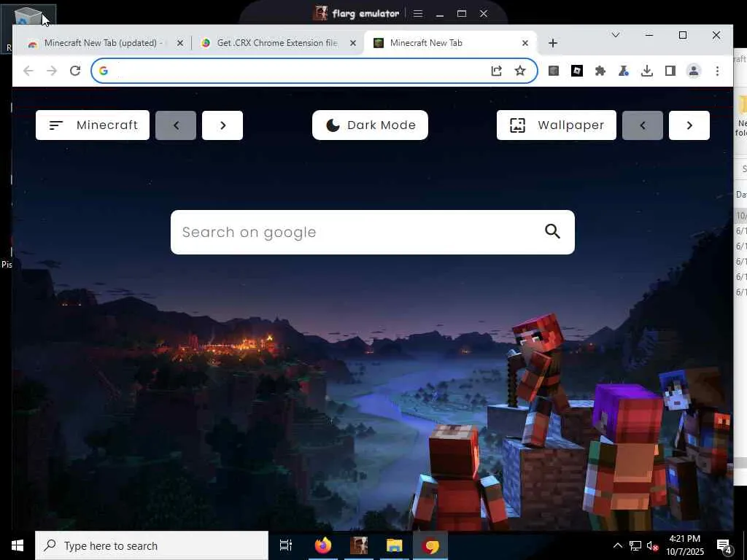Open Chrome's three-dot menu

(717, 71)
